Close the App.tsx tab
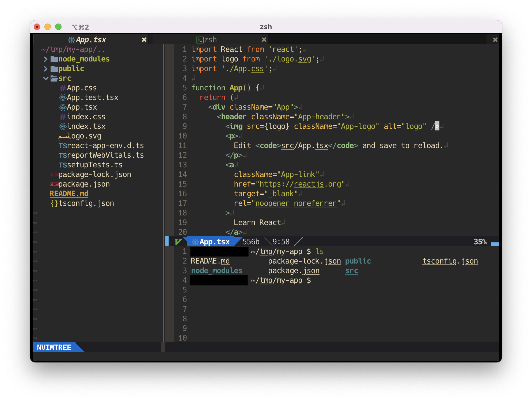532x402 pixels. tap(144, 40)
